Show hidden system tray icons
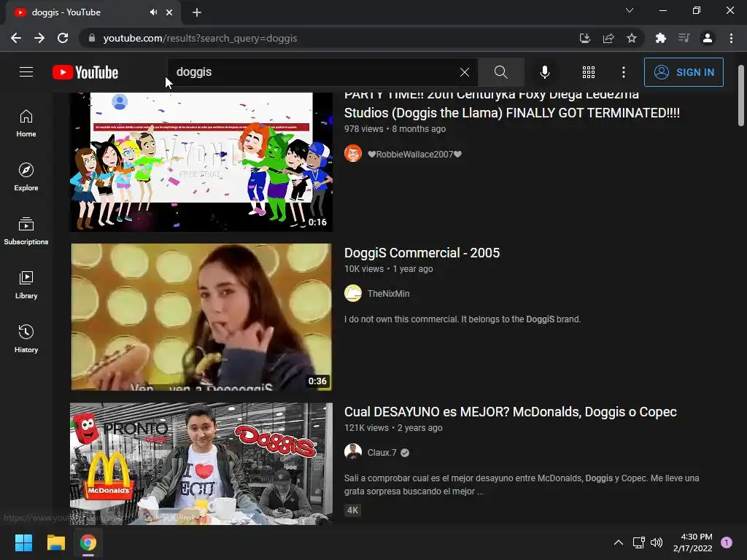 619,542
